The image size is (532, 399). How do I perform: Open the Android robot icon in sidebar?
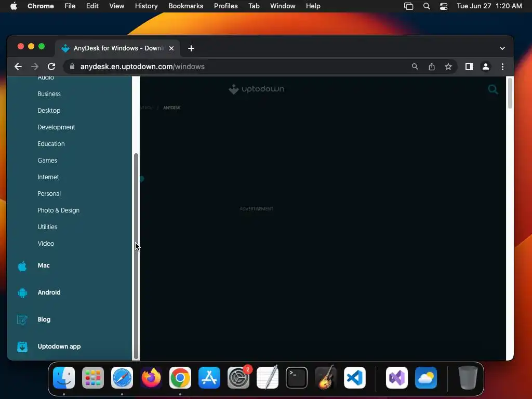pos(22,293)
